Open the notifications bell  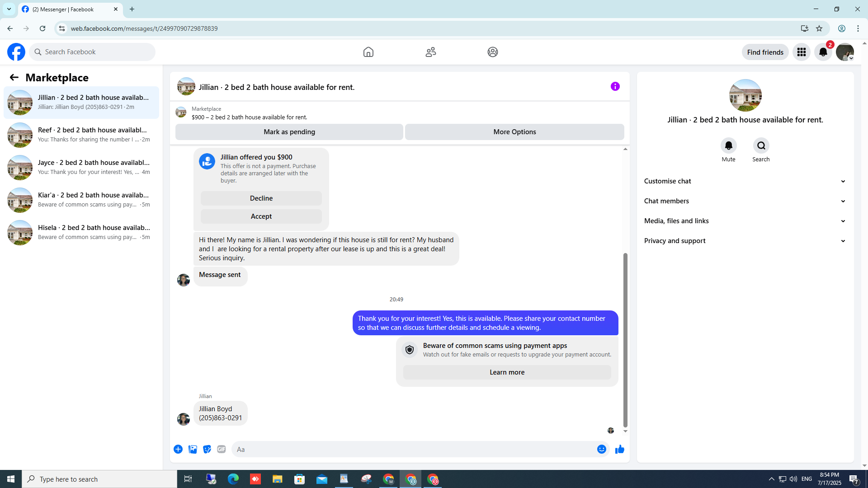[x=823, y=52]
